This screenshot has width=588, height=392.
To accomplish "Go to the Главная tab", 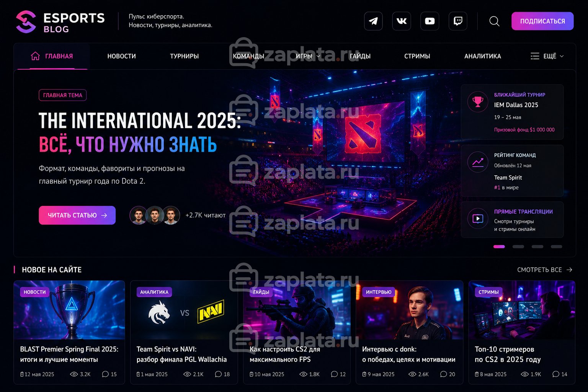I will pos(52,56).
